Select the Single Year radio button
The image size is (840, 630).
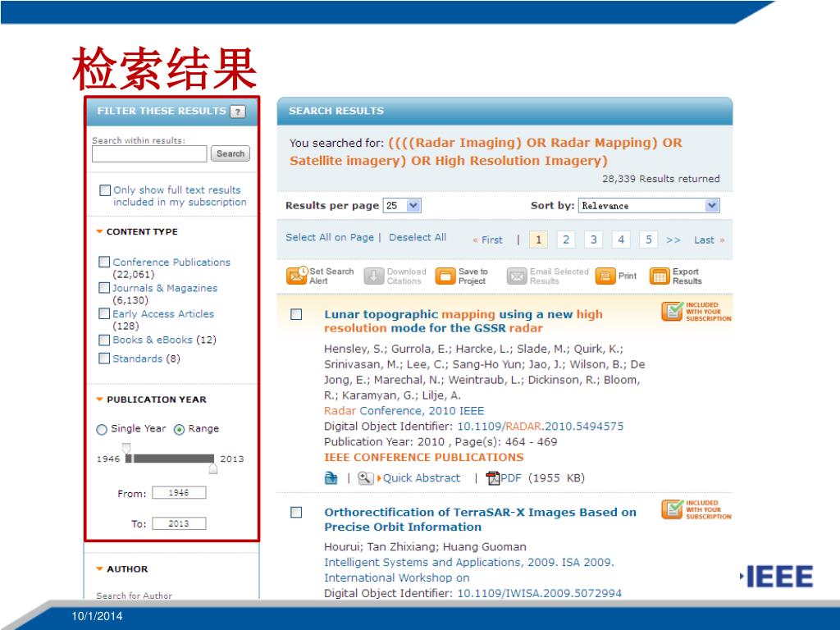pyautogui.click(x=102, y=430)
